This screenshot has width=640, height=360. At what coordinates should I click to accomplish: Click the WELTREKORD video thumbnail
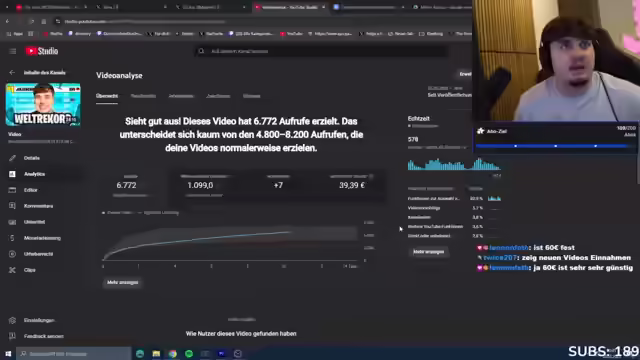pos(43,104)
